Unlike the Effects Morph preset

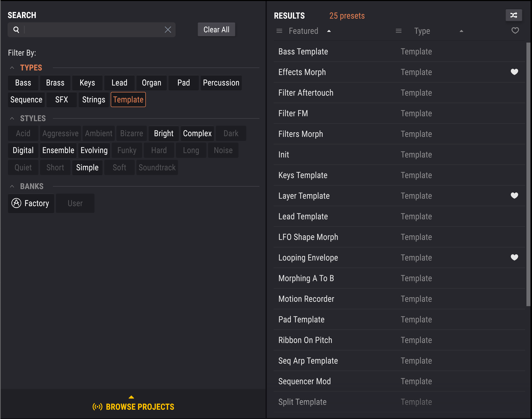[514, 72]
